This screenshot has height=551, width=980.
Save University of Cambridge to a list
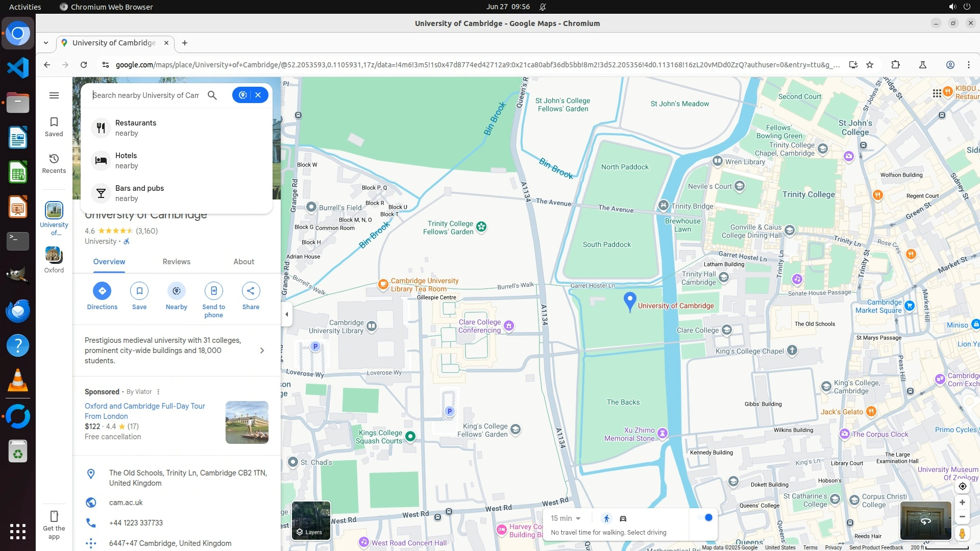pos(139,291)
